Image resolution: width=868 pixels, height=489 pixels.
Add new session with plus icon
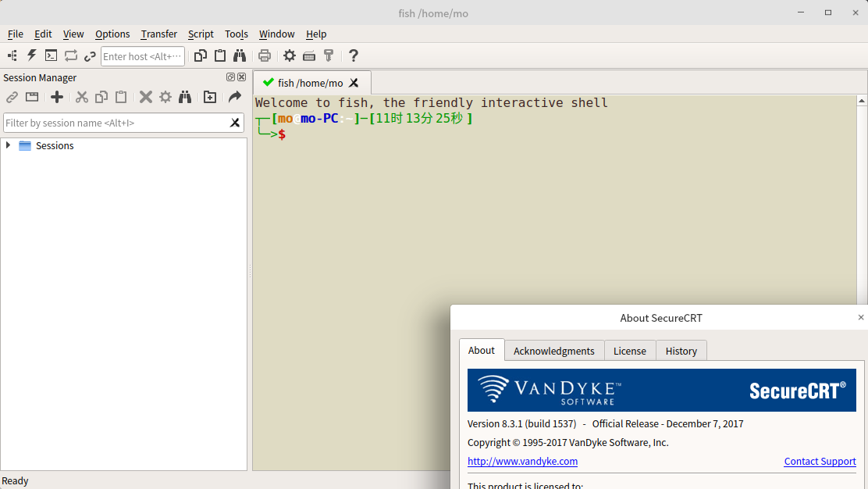[57, 97]
